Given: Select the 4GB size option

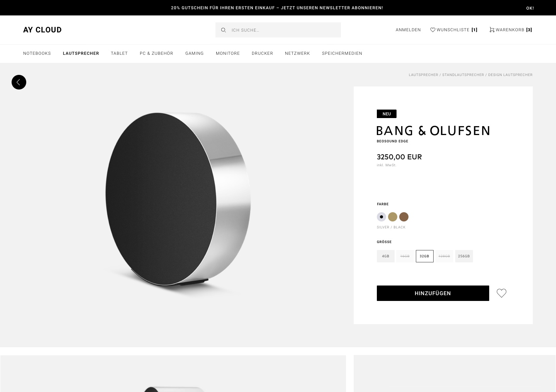Looking at the screenshot, I should [x=386, y=256].
